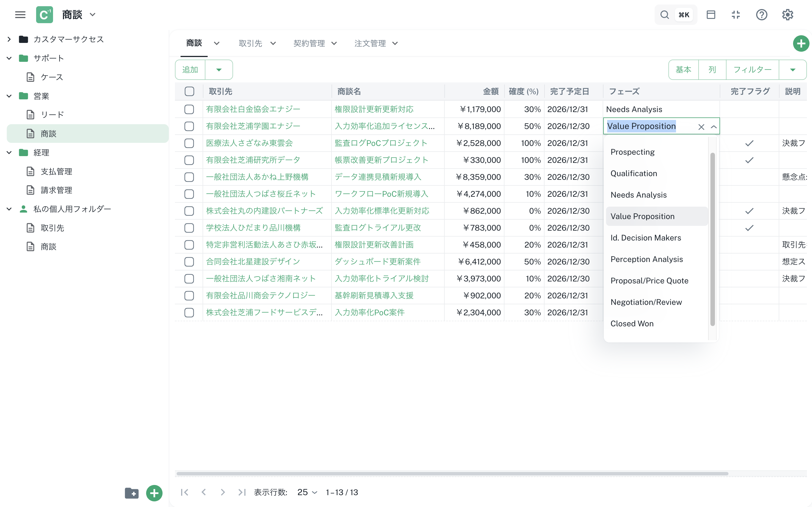Clear the フェーズ value with the X icon
812x507 pixels.
tap(701, 127)
